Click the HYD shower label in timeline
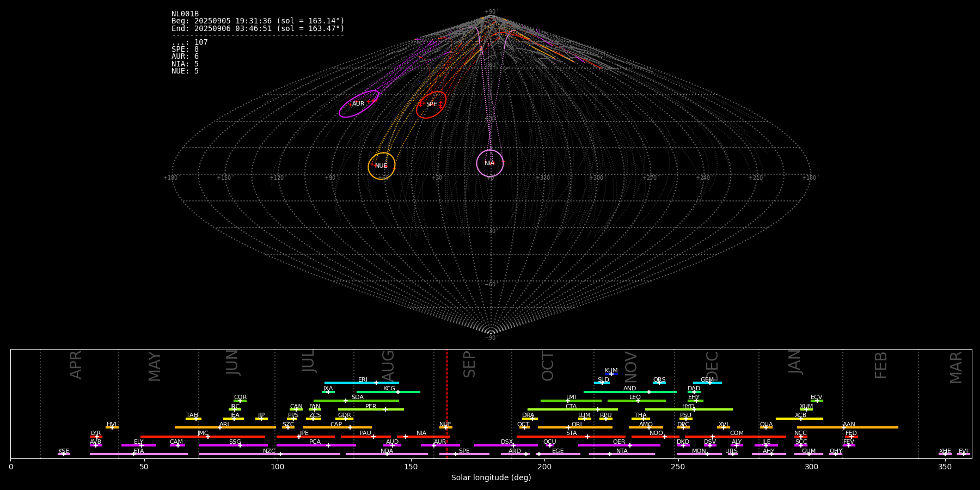This screenshot has height=490, width=980. click(x=689, y=407)
